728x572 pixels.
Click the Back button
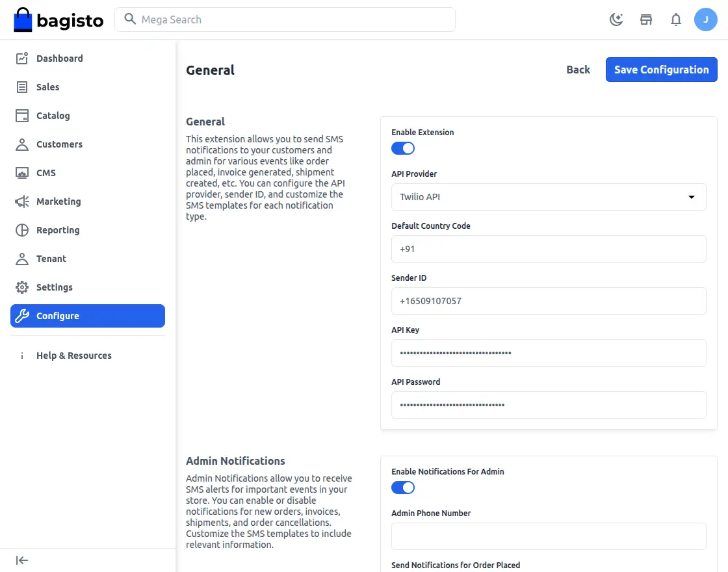578,70
